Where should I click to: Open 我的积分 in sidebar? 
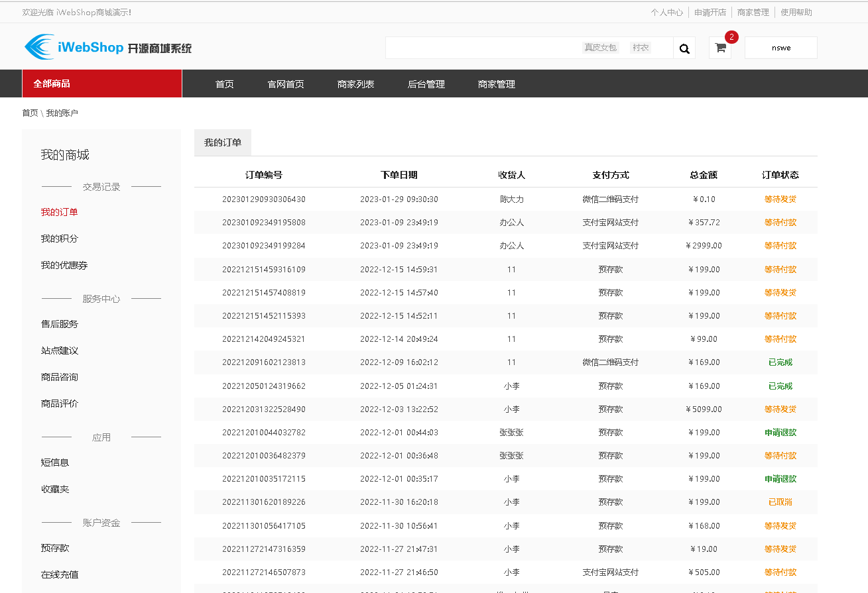[x=60, y=239]
